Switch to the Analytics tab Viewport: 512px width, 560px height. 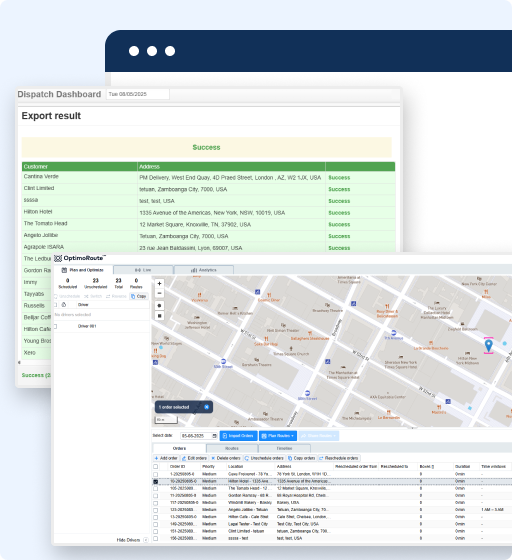click(x=204, y=270)
